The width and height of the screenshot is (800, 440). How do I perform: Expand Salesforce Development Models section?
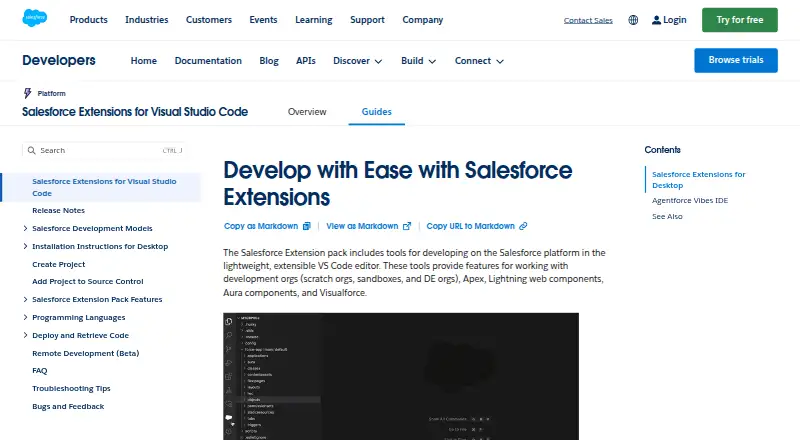coord(25,228)
